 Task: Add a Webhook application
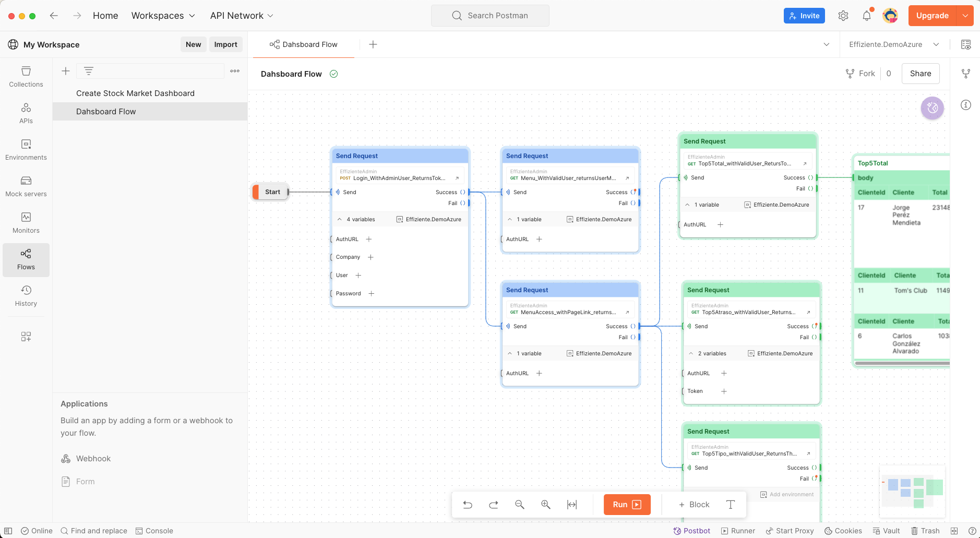click(86, 459)
